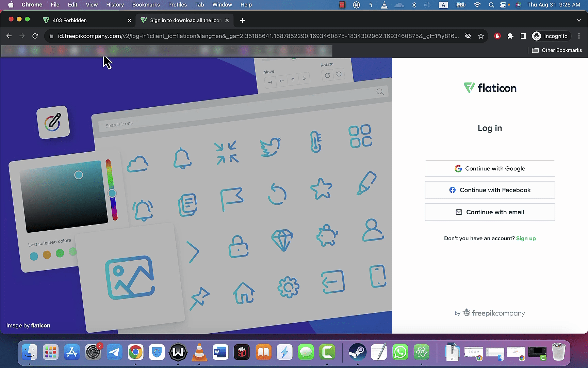Viewport: 588px width, 368px height.
Task: Choose Continue with Google
Action: 490,169
